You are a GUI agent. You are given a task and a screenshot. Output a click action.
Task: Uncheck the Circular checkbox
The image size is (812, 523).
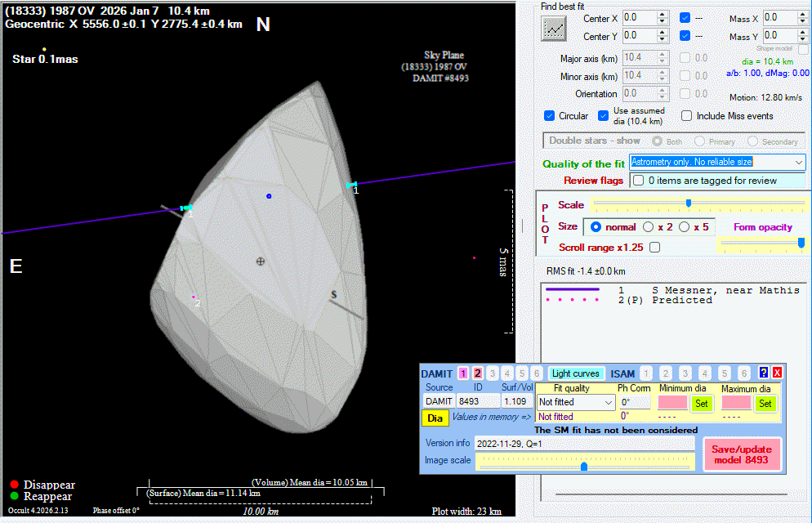[x=550, y=116]
